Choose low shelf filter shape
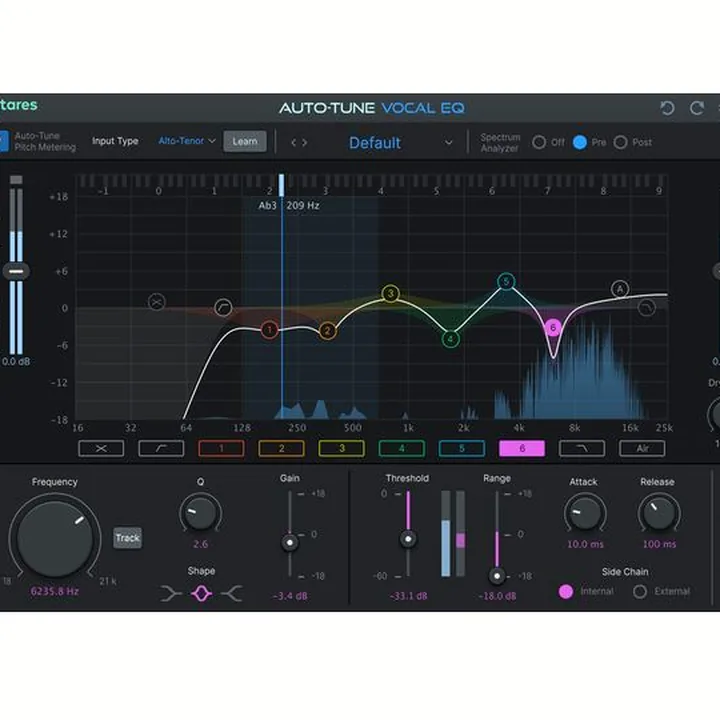The height and width of the screenshot is (720, 720). click(171, 594)
